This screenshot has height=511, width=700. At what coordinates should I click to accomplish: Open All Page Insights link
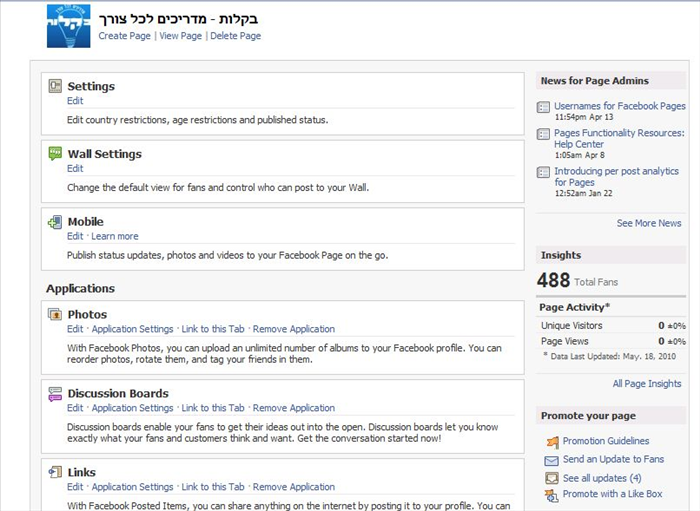[x=647, y=384]
